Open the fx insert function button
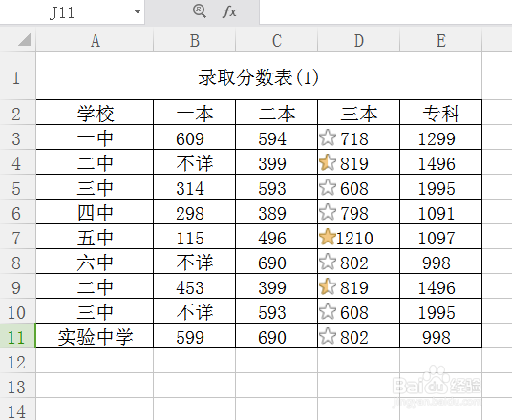 (229, 12)
